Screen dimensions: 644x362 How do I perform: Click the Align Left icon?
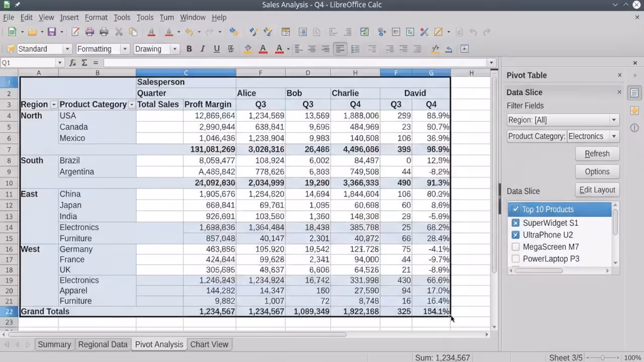[x=298, y=49]
